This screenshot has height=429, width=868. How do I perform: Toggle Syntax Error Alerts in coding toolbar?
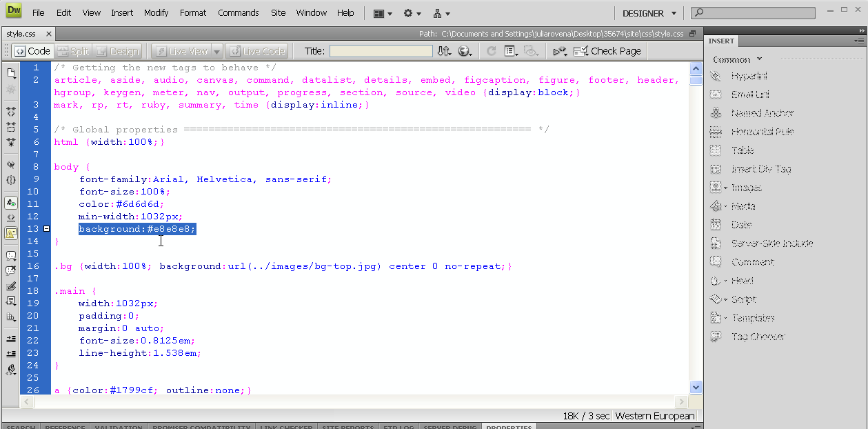pos(11,233)
